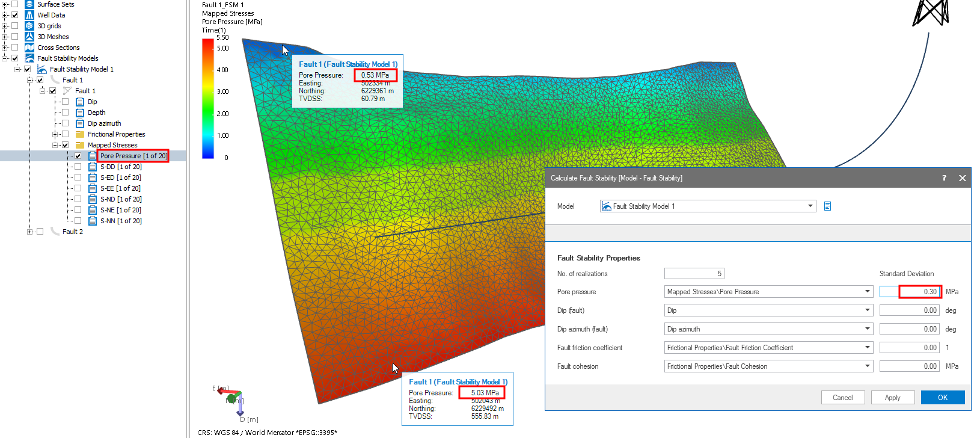This screenshot has height=438, width=980.
Task: Click the Frictional Properties folder icon
Action: [80, 134]
